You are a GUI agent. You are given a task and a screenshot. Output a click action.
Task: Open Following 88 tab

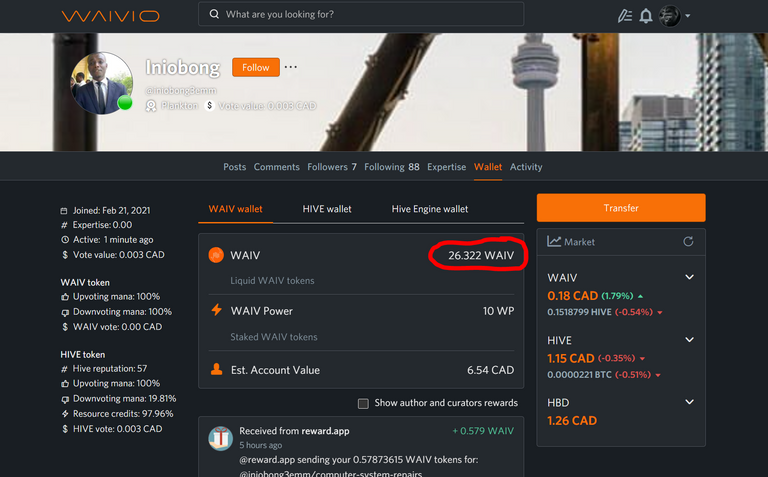(x=392, y=167)
